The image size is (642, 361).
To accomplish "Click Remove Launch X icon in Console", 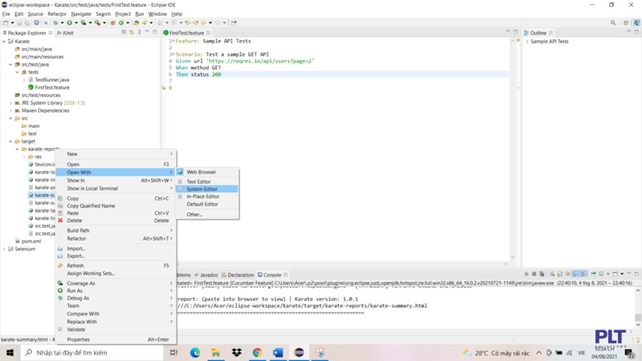I will [534, 274].
